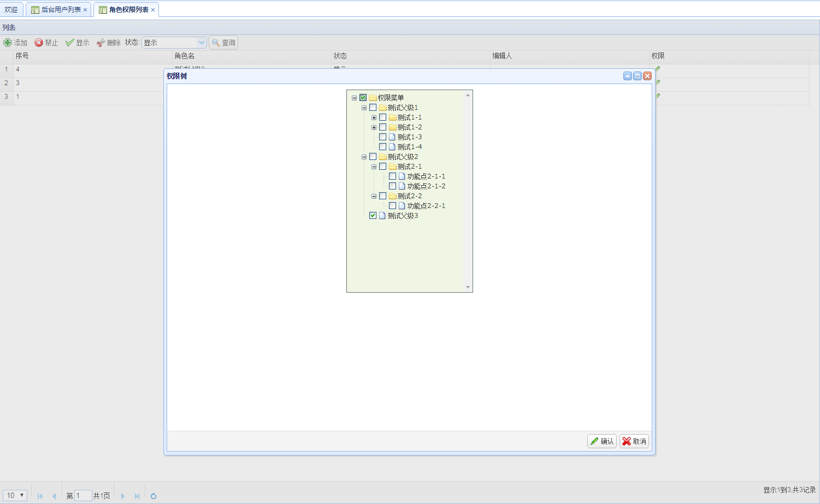The height and width of the screenshot is (504, 820).
Task: Click the 查询 search button
Action: pos(223,43)
